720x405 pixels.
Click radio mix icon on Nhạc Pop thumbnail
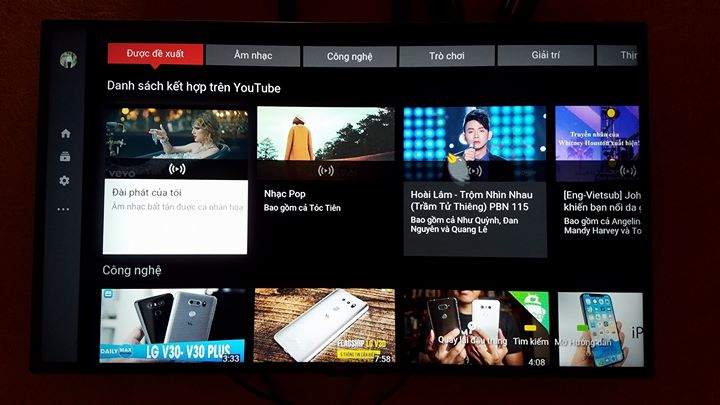click(326, 171)
